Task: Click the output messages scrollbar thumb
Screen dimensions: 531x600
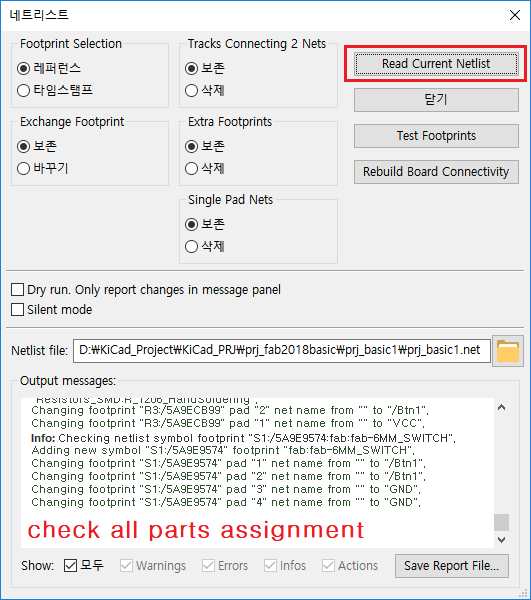Action: coord(502,522)
